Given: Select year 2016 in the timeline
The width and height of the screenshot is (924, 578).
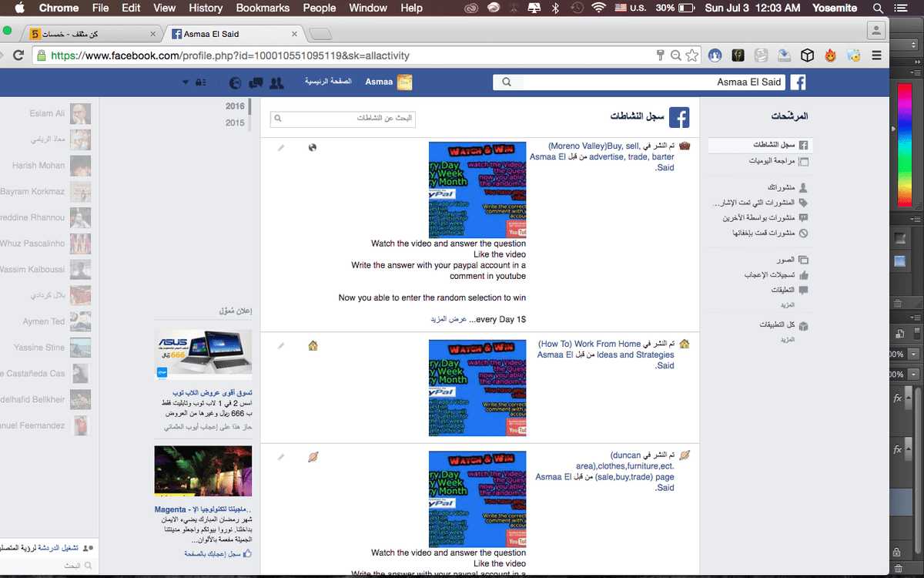Looking at the screenshot, I should pyautogui.click(x=235, y=106).
